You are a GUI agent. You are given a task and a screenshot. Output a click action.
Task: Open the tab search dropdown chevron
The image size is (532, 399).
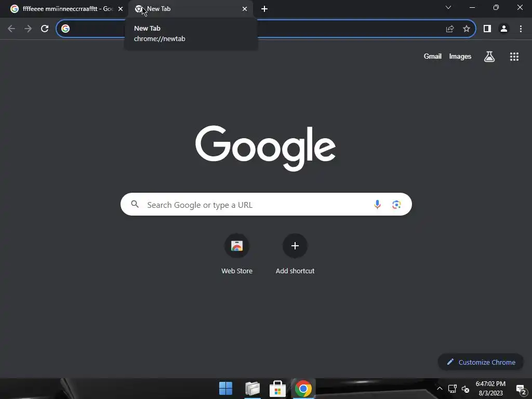[x=448, y=7]
